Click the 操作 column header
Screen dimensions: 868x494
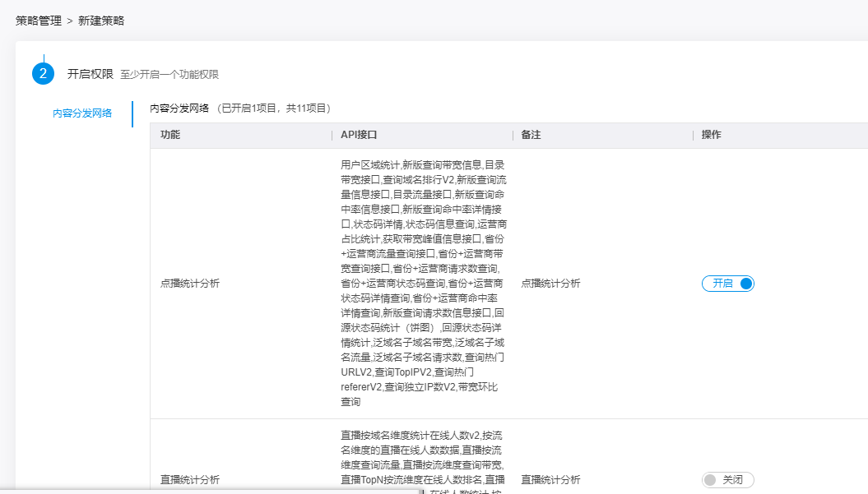(712, 135)
